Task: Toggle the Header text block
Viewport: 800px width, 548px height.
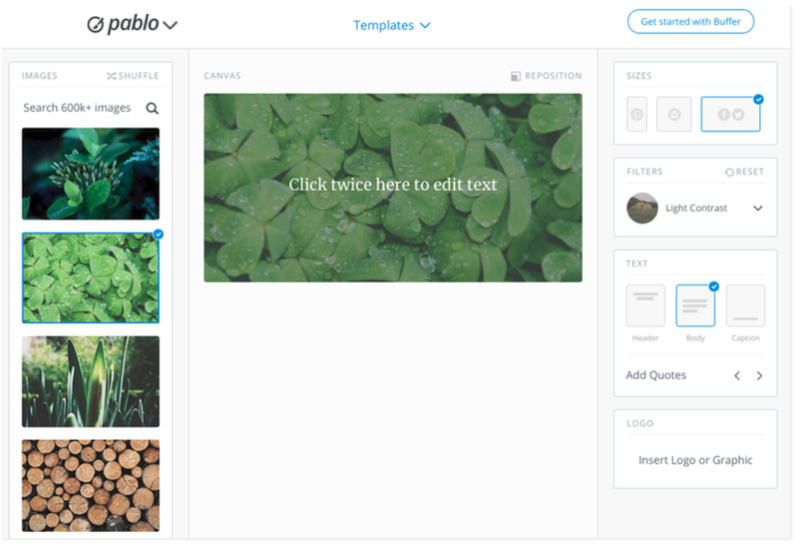Action: (645, 305)
